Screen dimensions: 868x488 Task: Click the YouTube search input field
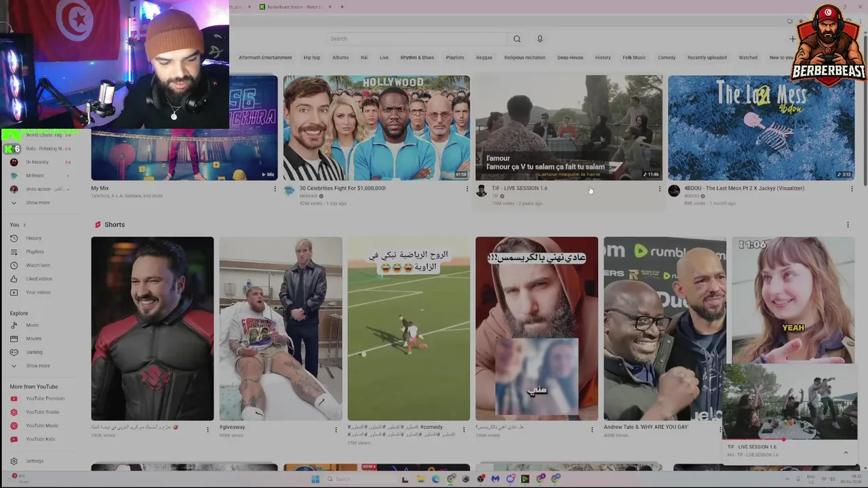coord(417,39)
